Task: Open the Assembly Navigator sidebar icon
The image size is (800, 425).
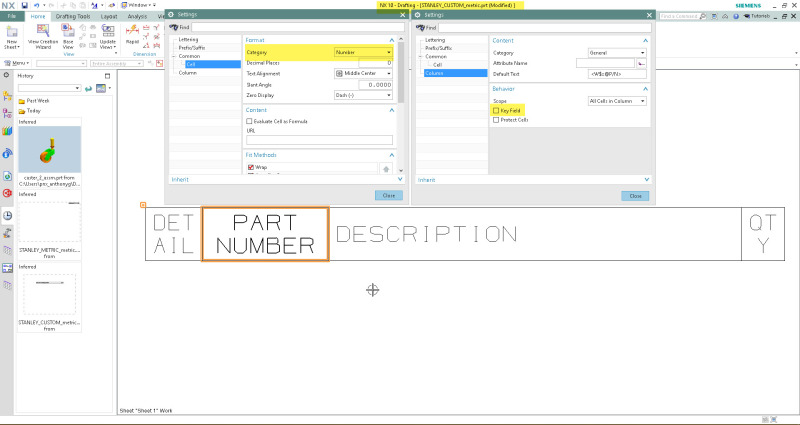Action: [7, 96]
